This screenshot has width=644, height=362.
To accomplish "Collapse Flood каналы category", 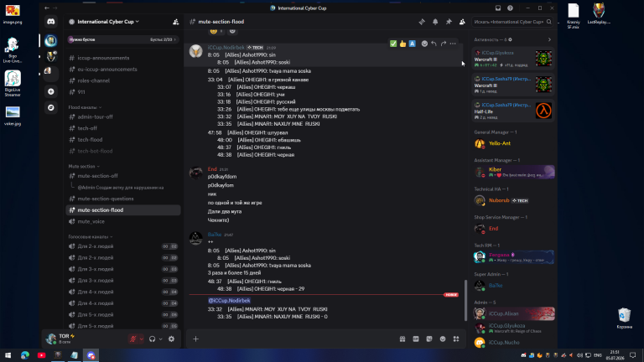I will point(85,107).
